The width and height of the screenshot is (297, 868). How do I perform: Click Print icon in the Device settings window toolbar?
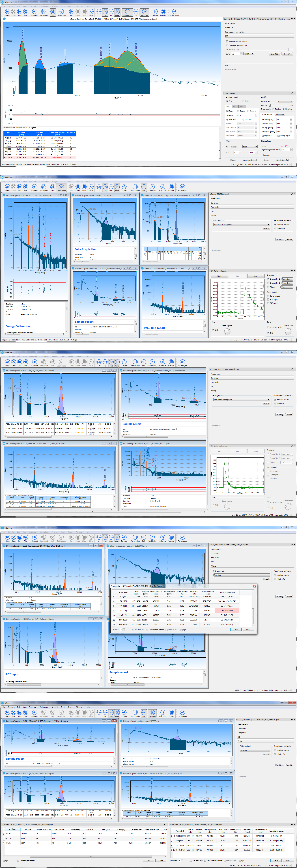pos(26,12)
